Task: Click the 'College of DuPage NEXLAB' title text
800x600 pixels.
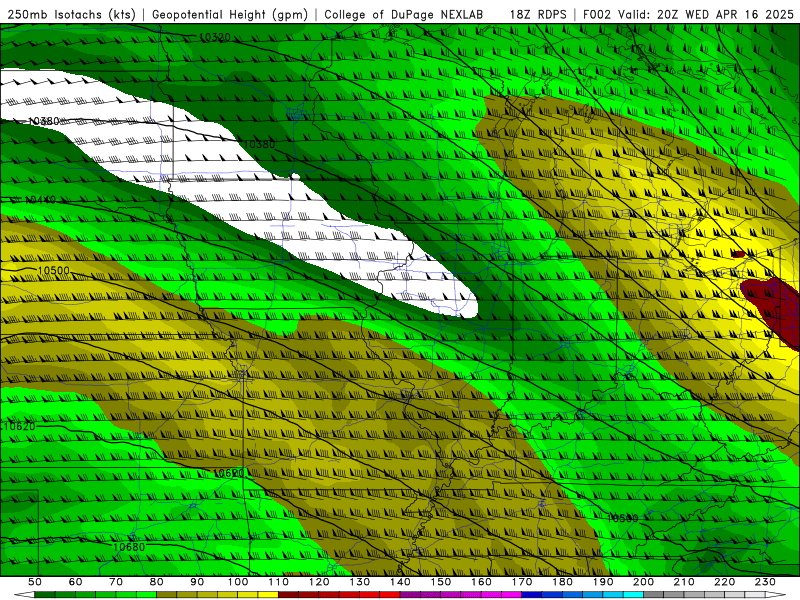Action: click(x=404, y=15)
